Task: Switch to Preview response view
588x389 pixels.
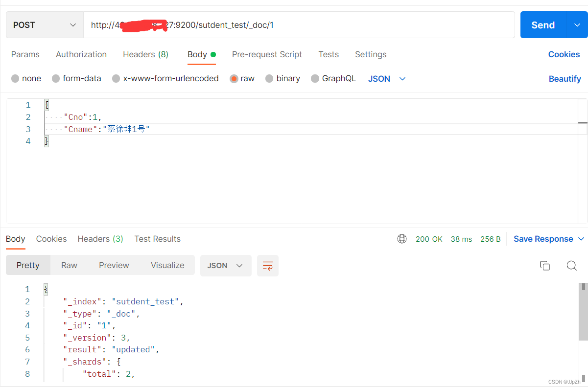Action: tap(114, 265)
